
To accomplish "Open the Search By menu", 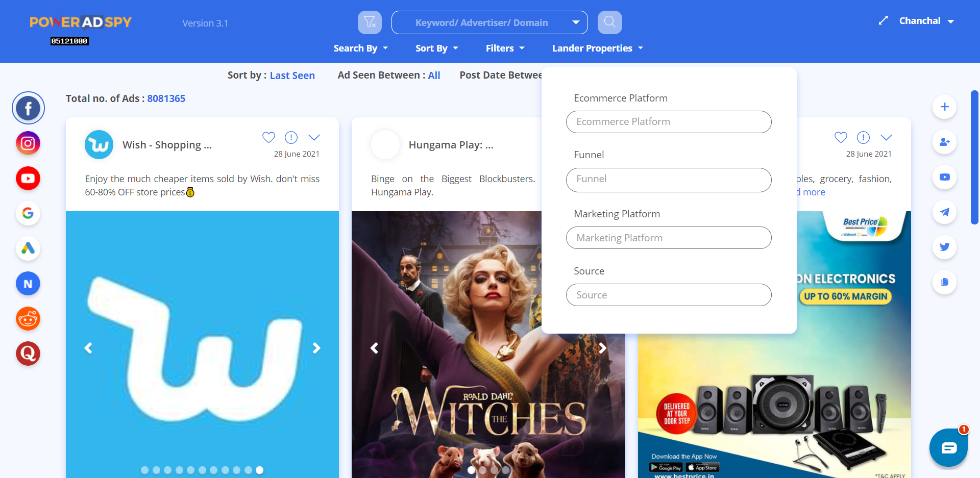I will click(x=361, y=48).
